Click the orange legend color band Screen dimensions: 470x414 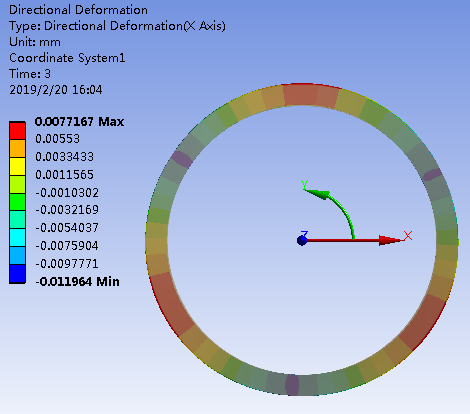click(17, 148)
